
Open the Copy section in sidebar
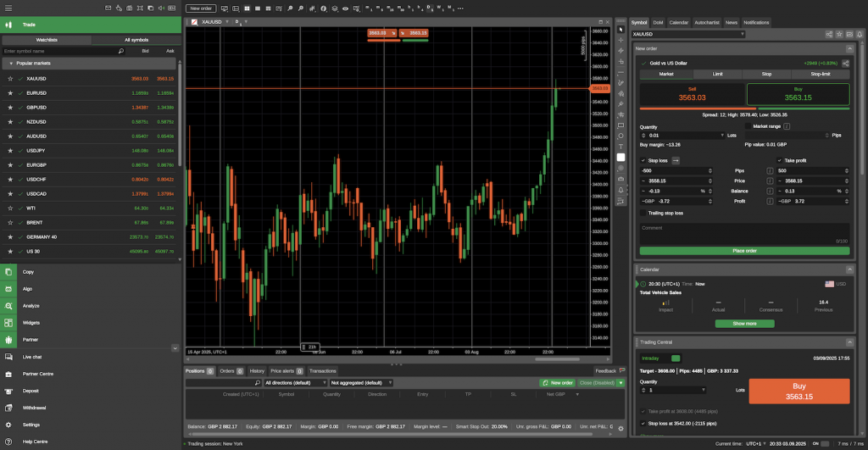(91, 272)
